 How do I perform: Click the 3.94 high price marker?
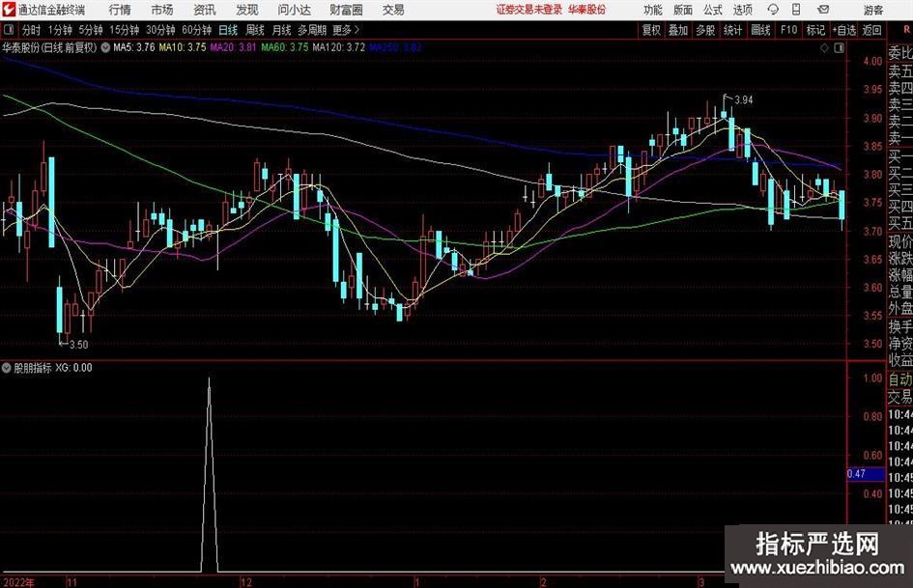pyautogui.click(x=744, y=100)
